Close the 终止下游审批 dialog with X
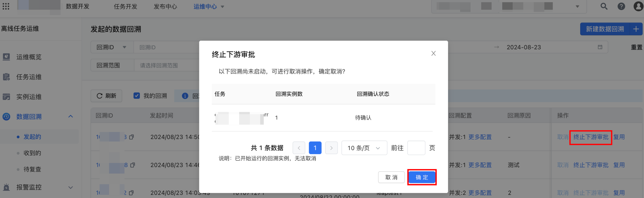Screen dimensions: 644x198 pyautogui.click(x=433, y=53)
